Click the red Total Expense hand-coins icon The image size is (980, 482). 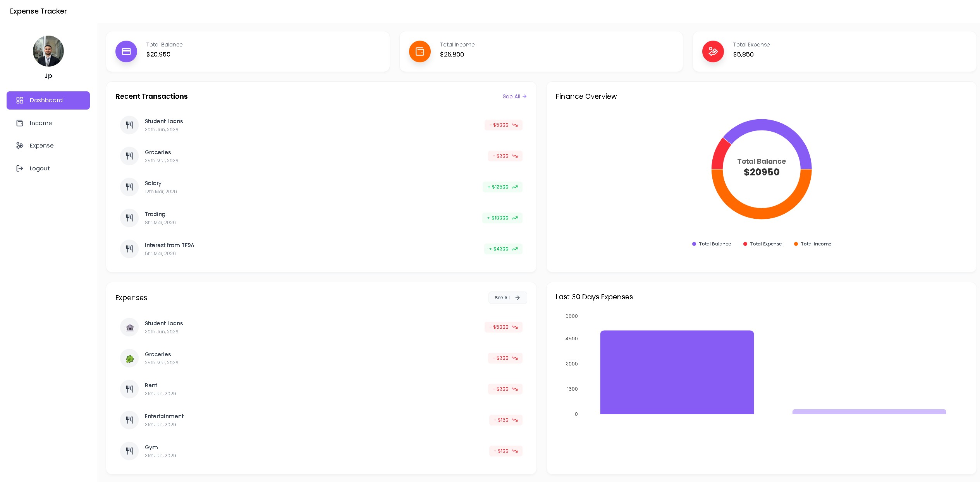click(x=713, y=51)
